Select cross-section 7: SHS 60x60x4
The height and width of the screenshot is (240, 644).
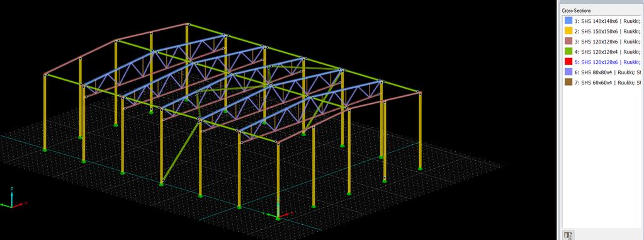click(608, 83)
